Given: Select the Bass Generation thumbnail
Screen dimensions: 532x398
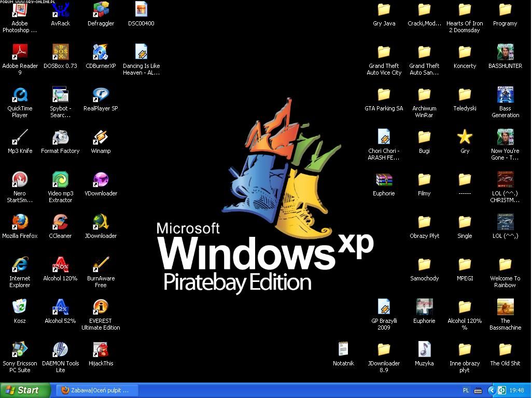Looking at the screenshot, I should [505, 94].
